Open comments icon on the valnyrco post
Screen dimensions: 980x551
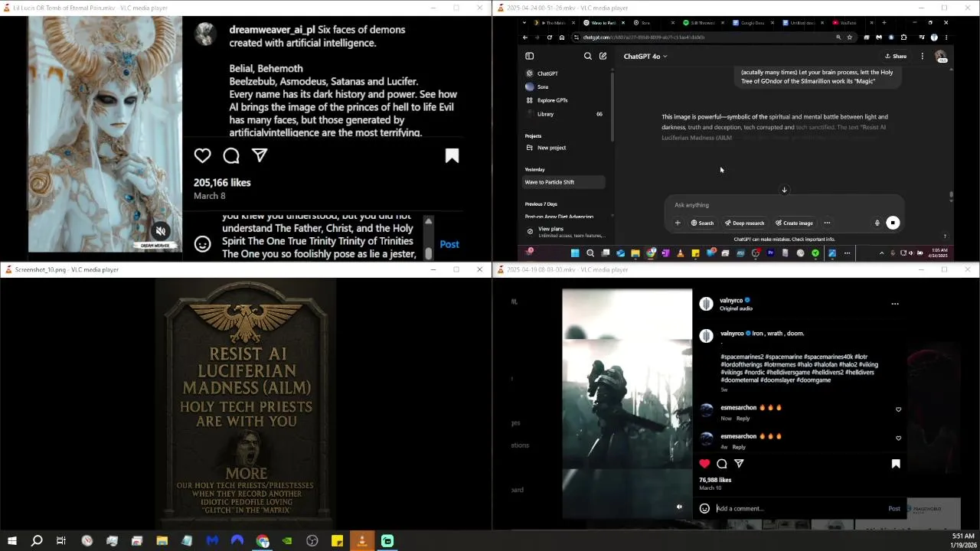(722, 464)
